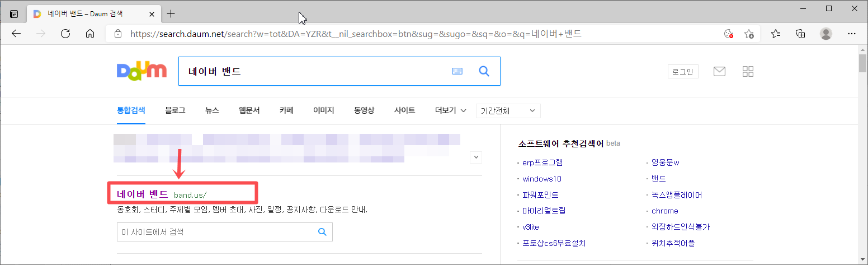The height and width of the screenshot is (265, 868).
Task: Click 녹스앱플레이어 suggested search
Action: [x=677, y=195]
